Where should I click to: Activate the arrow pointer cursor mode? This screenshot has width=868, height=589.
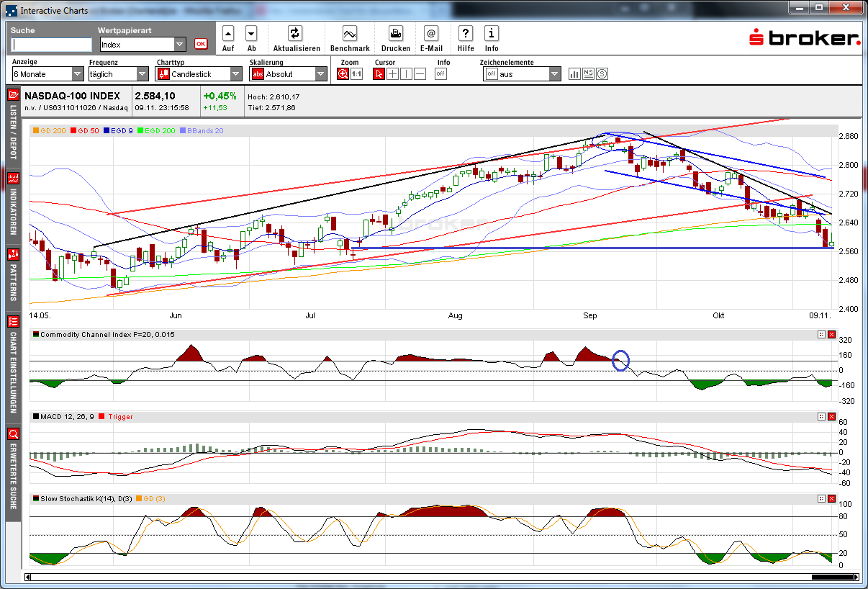click(379, 74)
